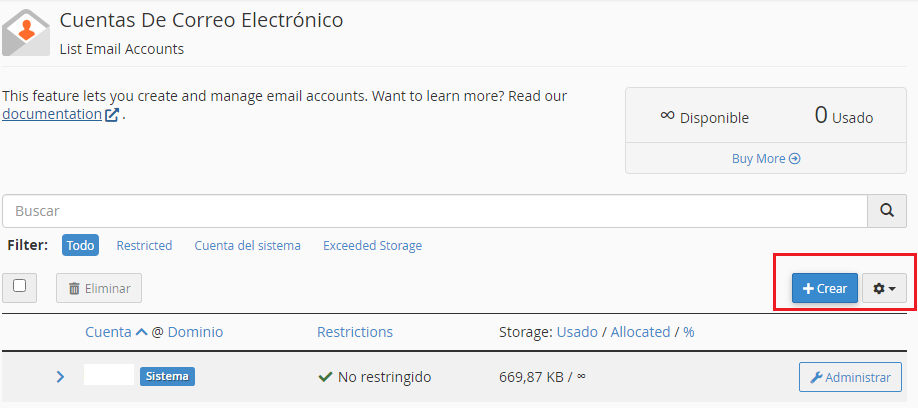Viewport: 918px width, 408px height.
Task: Toggle the select all accounts checkbox
Action: [19, 286]
